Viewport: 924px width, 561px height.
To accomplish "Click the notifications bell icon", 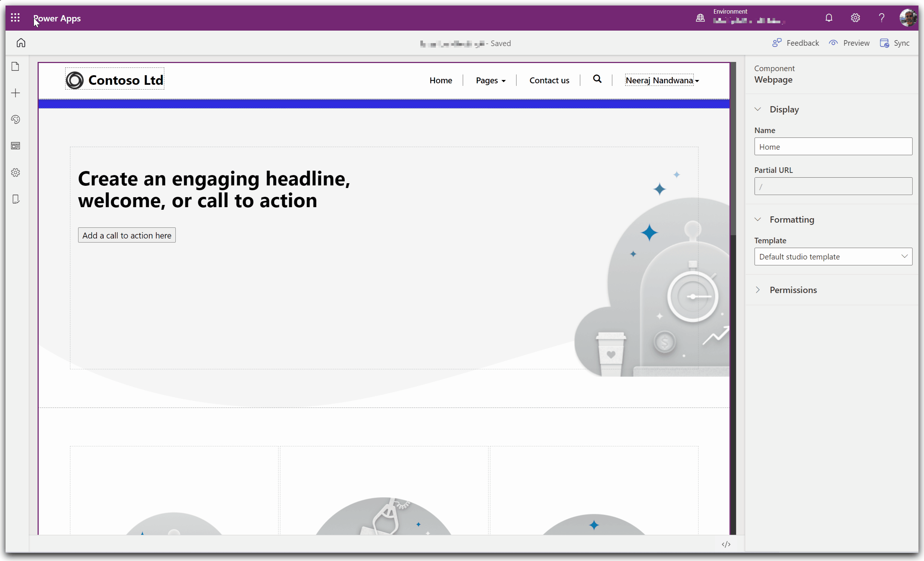I will point(828,18).
